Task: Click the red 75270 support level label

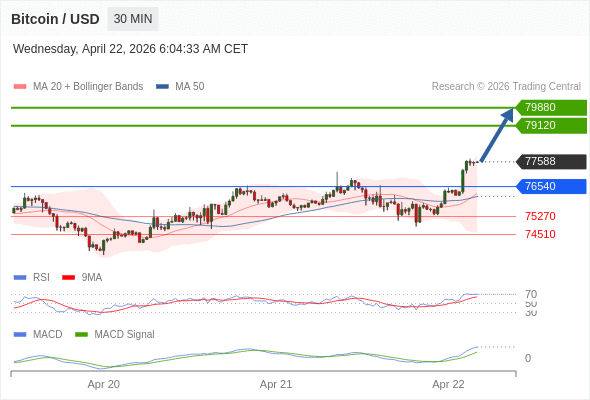Action: tap(540, 216)
